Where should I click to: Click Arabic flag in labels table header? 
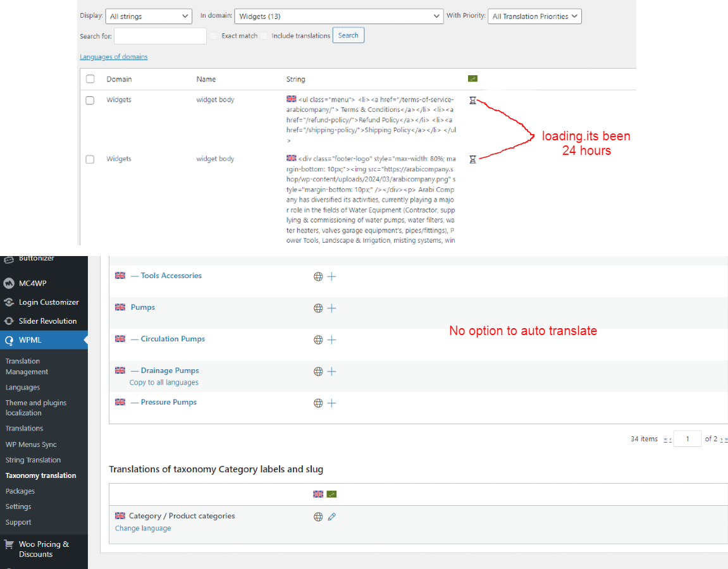(x=331, y=494)
